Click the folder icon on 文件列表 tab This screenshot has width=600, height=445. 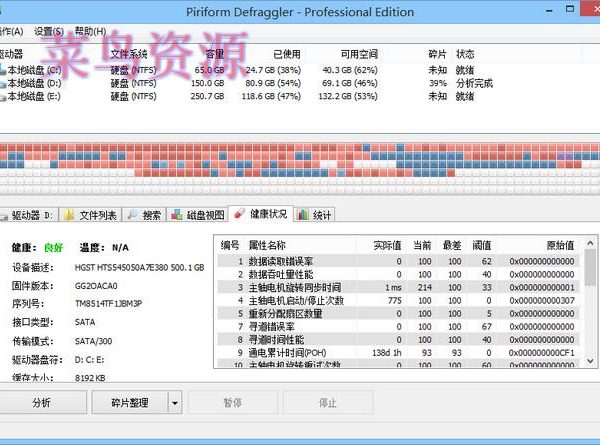tap(69, 214)
